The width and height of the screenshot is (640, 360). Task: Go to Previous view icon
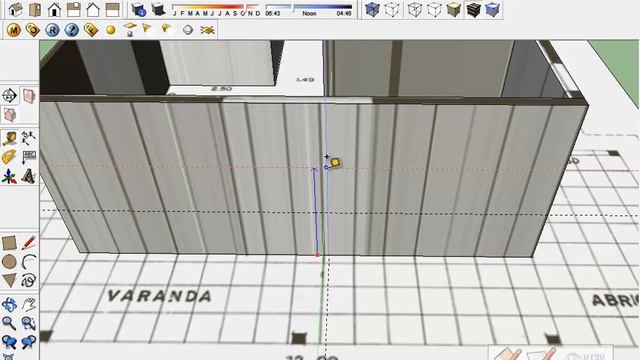pos(9,342)
